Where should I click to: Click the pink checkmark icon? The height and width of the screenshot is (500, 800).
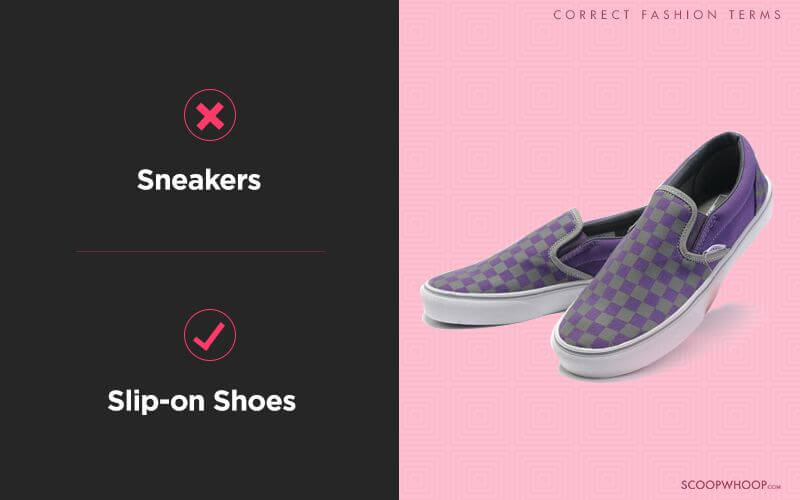click(209, 336)
